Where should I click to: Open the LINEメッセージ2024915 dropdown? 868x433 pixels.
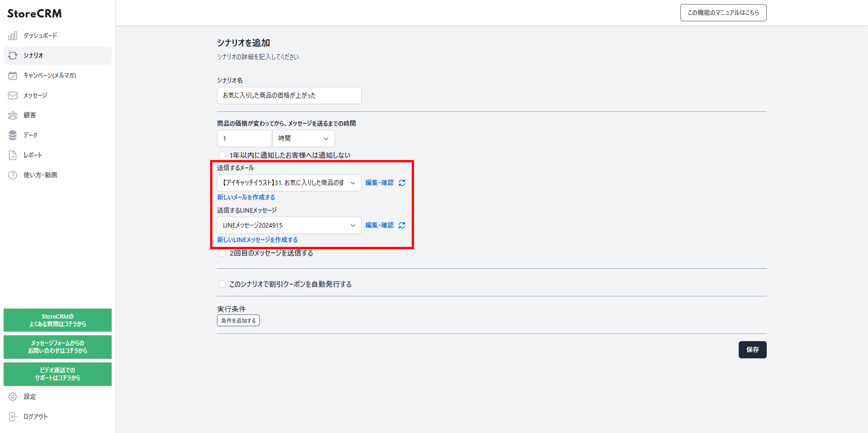(289, 225)
